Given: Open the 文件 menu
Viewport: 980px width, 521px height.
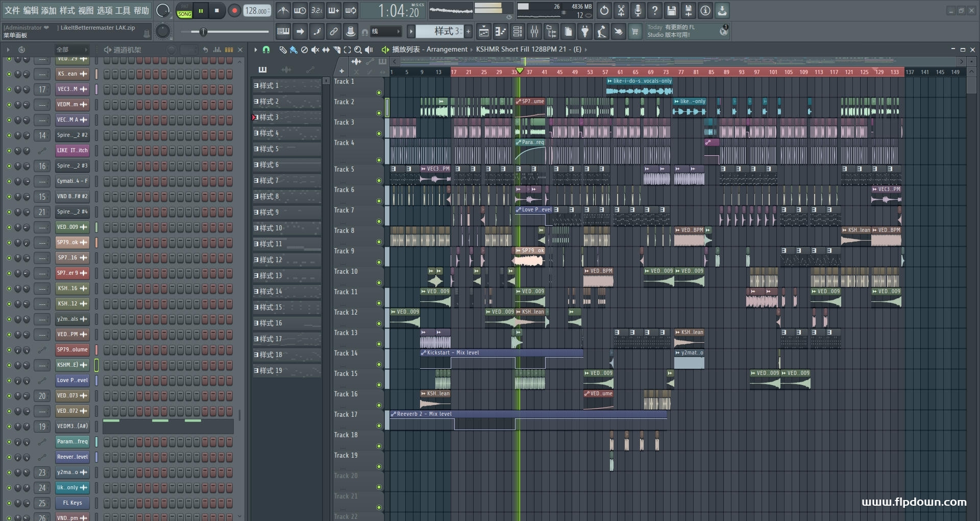Looking at the screenshot, I should [x=12, y=10].
